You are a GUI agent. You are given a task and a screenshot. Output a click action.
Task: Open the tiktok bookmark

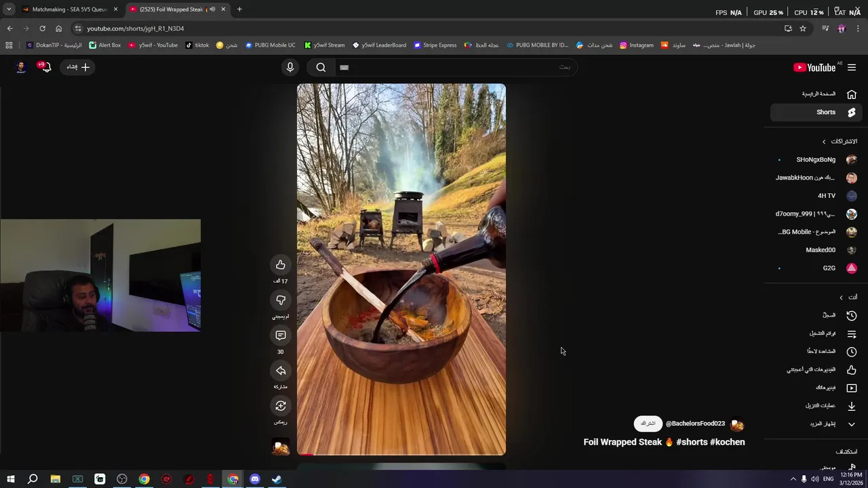coord(197,45)
